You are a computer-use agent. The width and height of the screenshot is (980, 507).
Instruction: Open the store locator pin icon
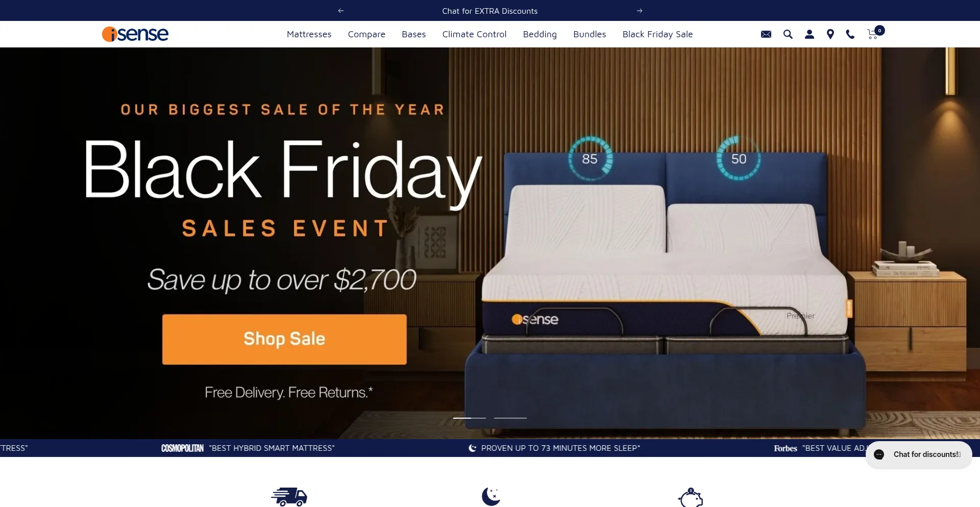point(830,34)
